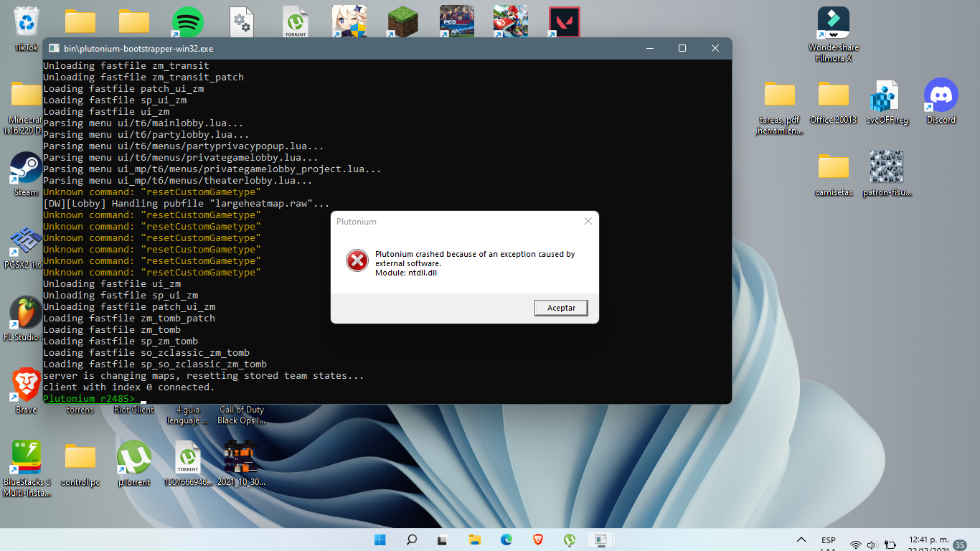Screen dimensions: 980x551
Task: Open Task View from the taskbar
Action: click(443, 540)
